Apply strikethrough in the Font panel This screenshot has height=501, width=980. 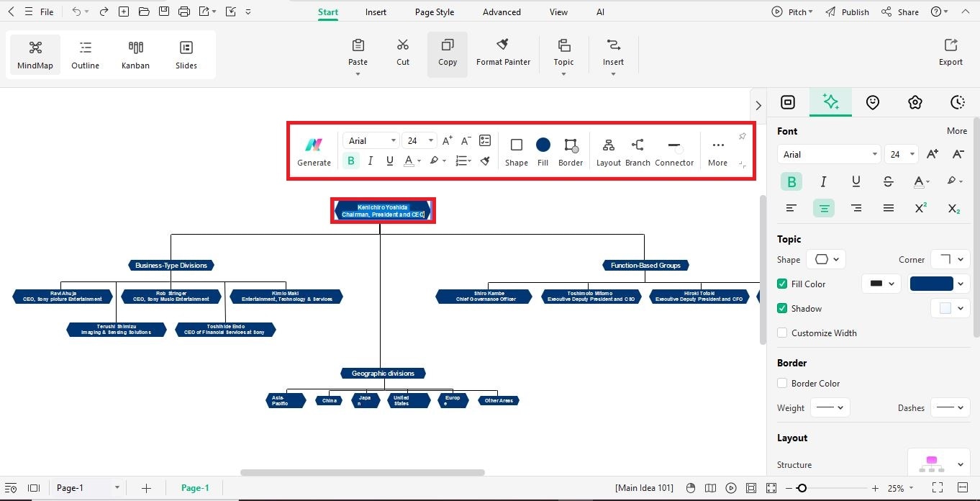coord(889,181)
